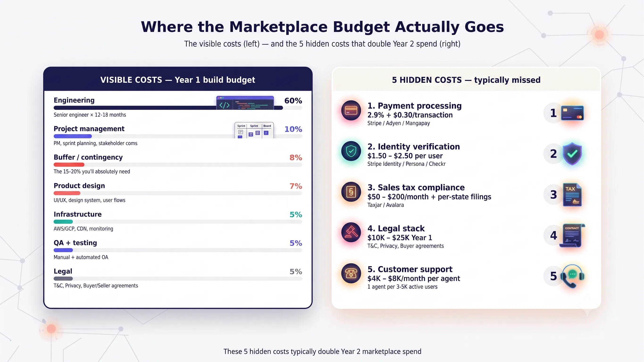Click the headset chat illustration beside number 5

click(572, 276)
